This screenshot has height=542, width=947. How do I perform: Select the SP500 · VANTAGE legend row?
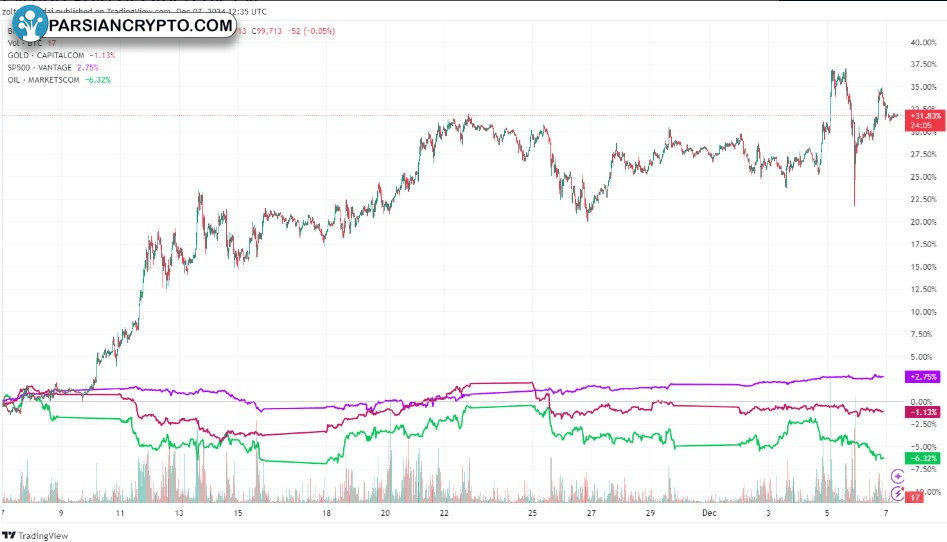click(x=53, y=68)
